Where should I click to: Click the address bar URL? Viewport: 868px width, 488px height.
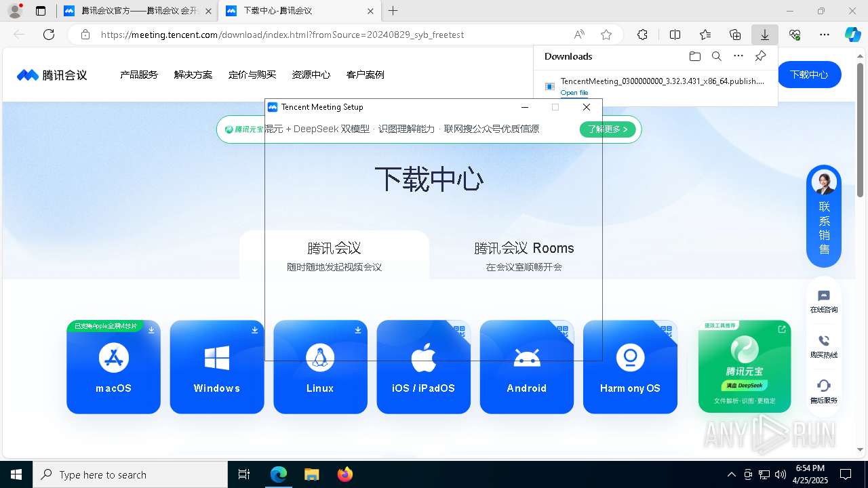(283, 35)
